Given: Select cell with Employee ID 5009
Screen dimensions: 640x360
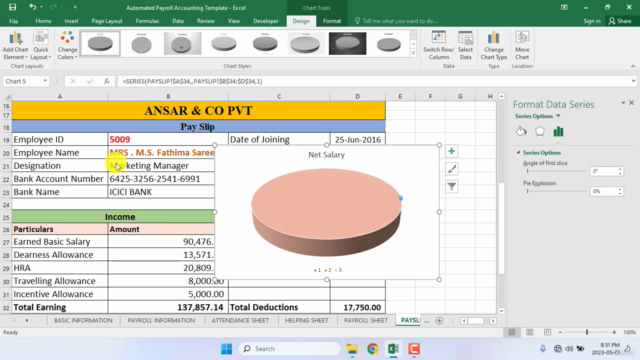Looking at the screenshot, I should (x=168, y=139).
